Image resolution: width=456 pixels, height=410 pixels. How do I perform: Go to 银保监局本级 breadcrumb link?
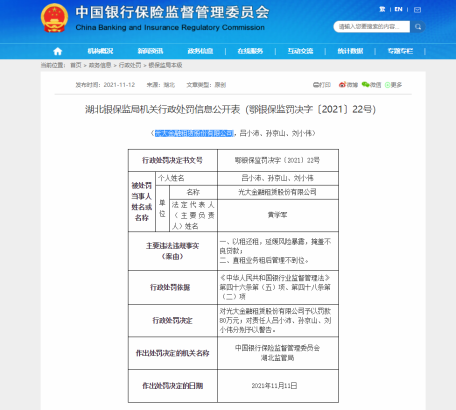click(165, 65)
